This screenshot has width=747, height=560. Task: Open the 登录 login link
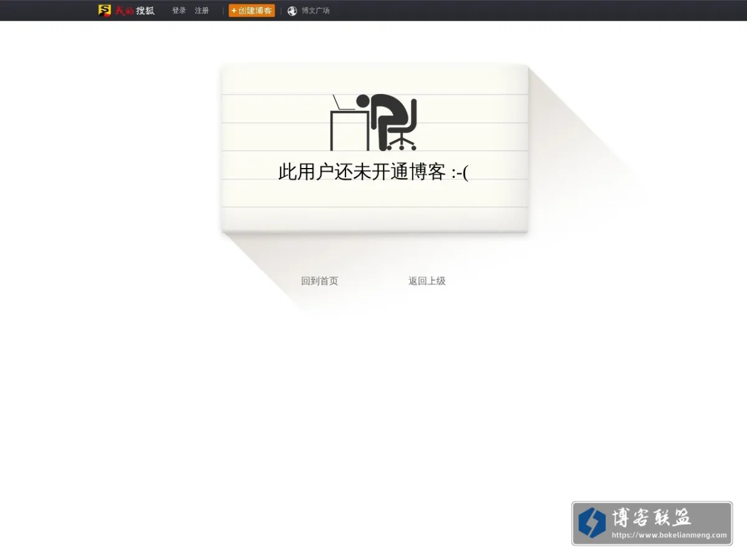(179, 11)
